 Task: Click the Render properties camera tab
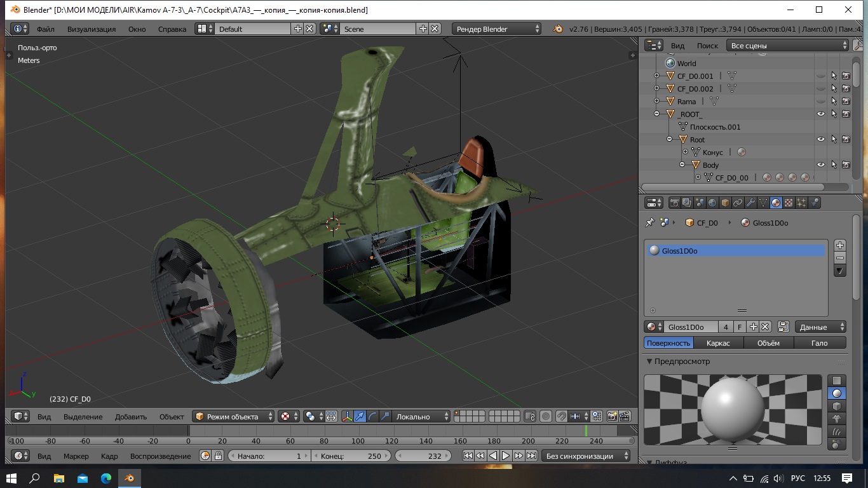click(x=675, y=203)
